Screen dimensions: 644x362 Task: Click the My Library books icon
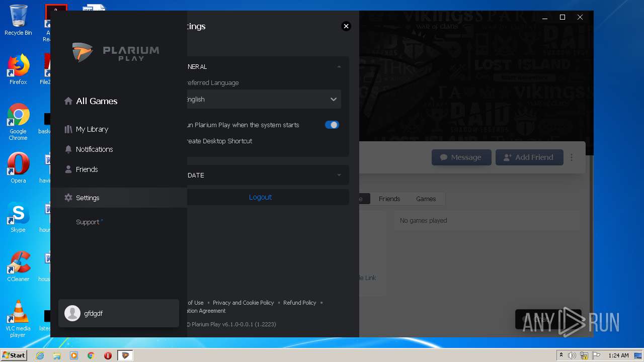point(68,129)
